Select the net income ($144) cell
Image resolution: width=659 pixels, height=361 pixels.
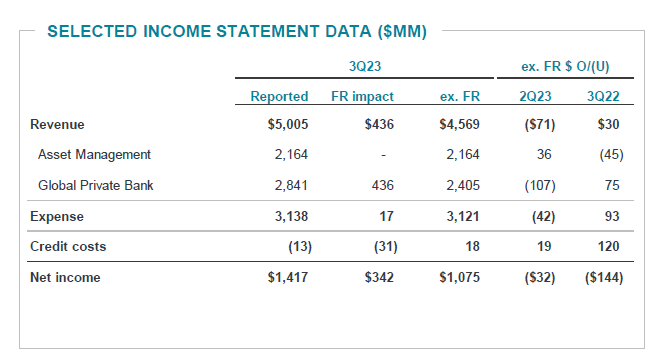(x=604, y=277)
